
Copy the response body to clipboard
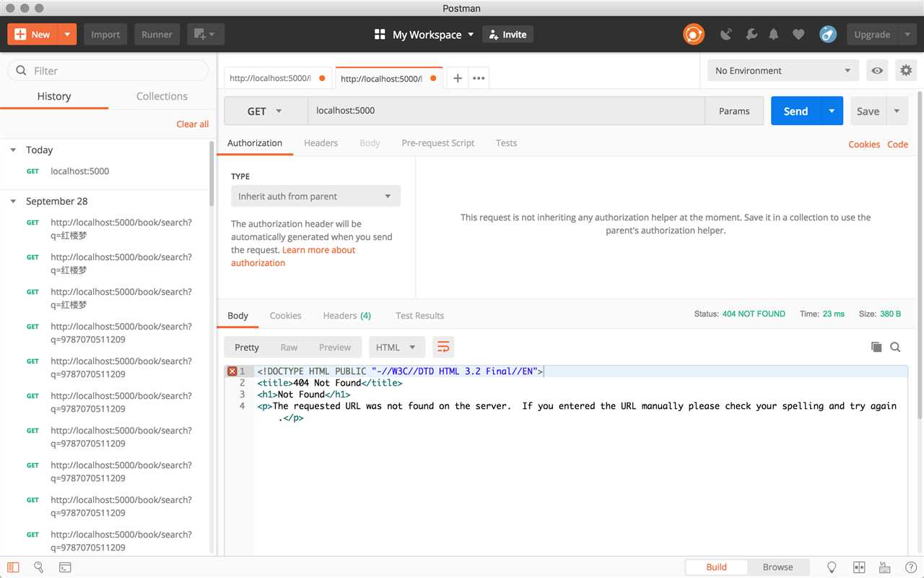pyautogui.click(x=876, y=348)
